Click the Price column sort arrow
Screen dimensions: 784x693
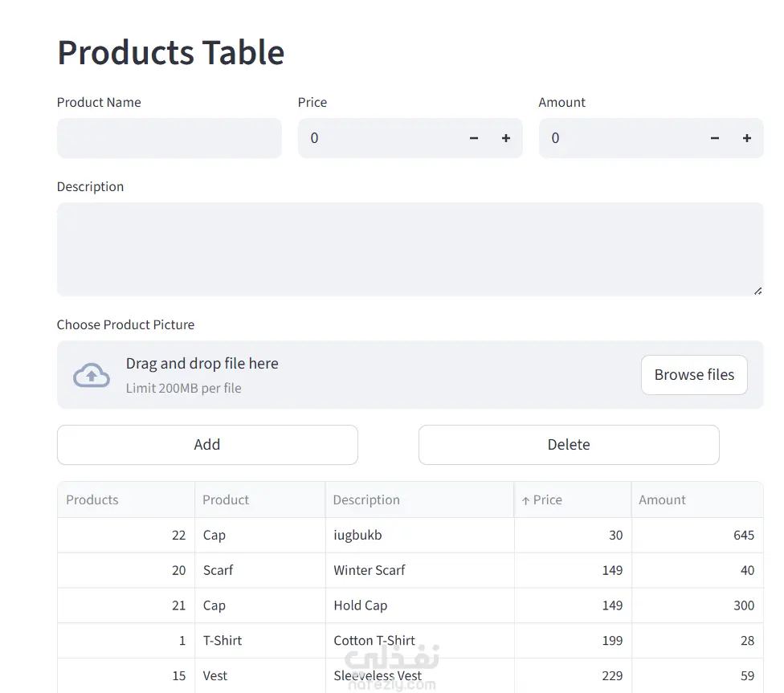[x=526, y=500]
